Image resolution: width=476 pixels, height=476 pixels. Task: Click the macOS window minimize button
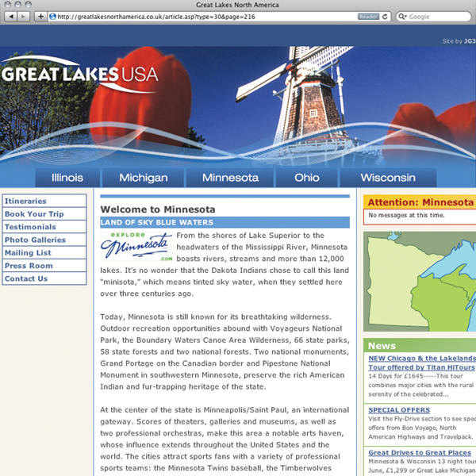[18, 4]
